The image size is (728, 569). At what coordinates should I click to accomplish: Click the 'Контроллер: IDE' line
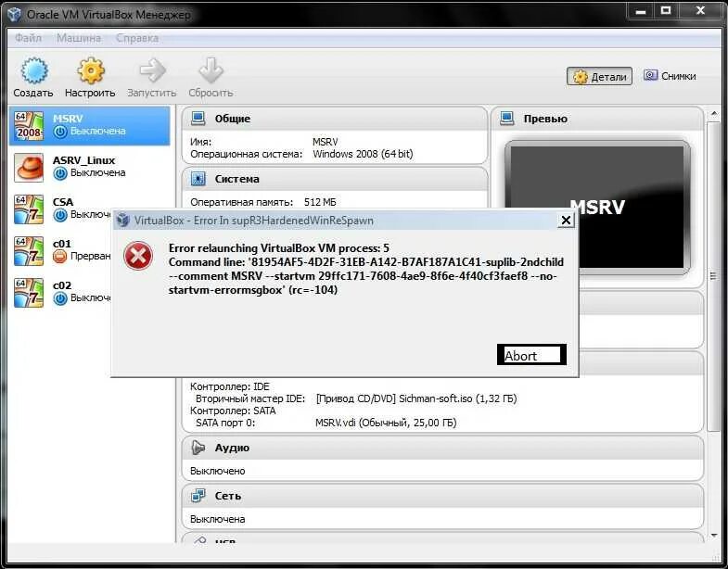click(x=230, y=386)
